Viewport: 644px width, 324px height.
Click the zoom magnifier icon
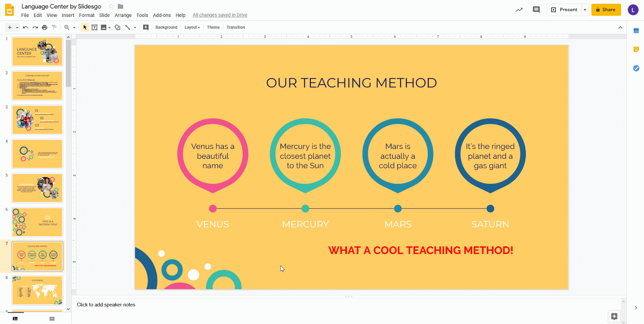pos(67,27)
